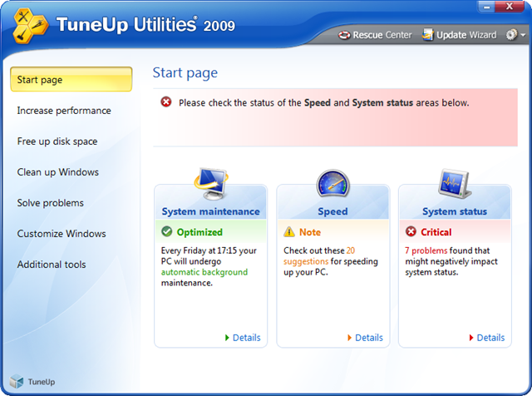
Task: Launch the Update Wizard
Action: tap(460, 35)
